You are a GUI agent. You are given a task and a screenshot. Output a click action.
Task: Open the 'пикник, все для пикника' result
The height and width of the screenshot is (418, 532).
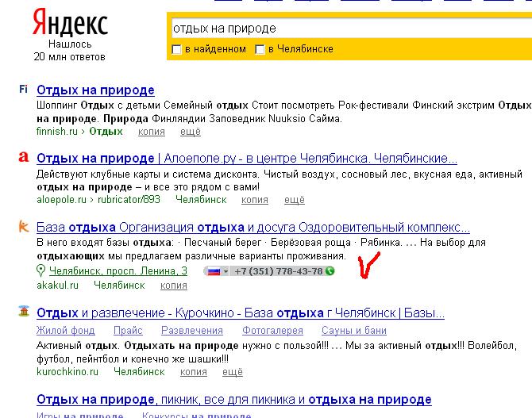(233, 400)
